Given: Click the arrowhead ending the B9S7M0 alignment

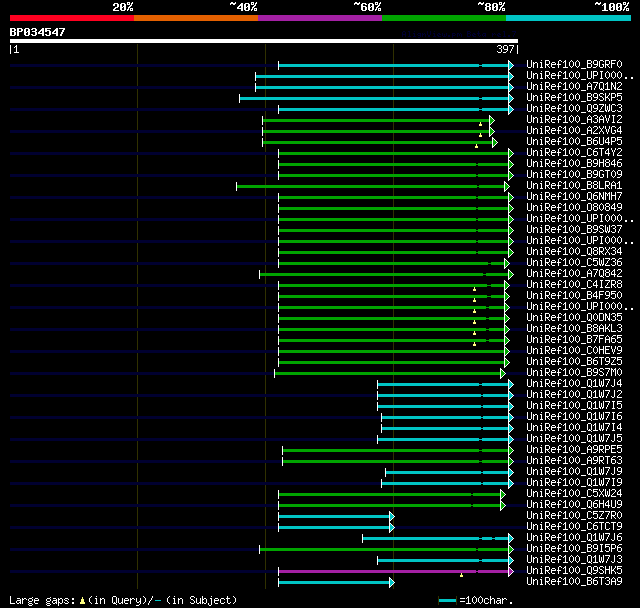Looking at the screenshot, I should [x=503, y=374].
